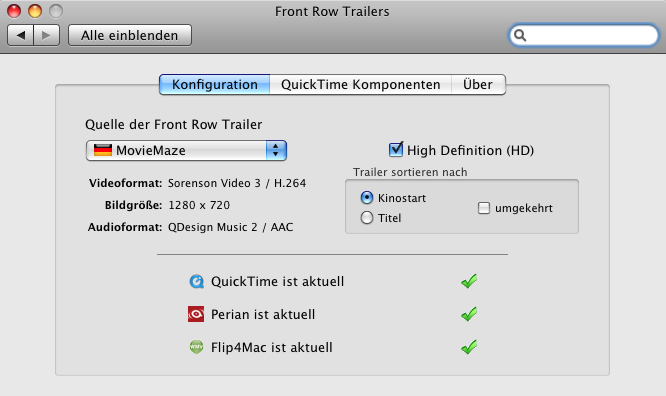666x396 pixels.
Task: Click the QuickTime logo icon
Action: point(196,281)
